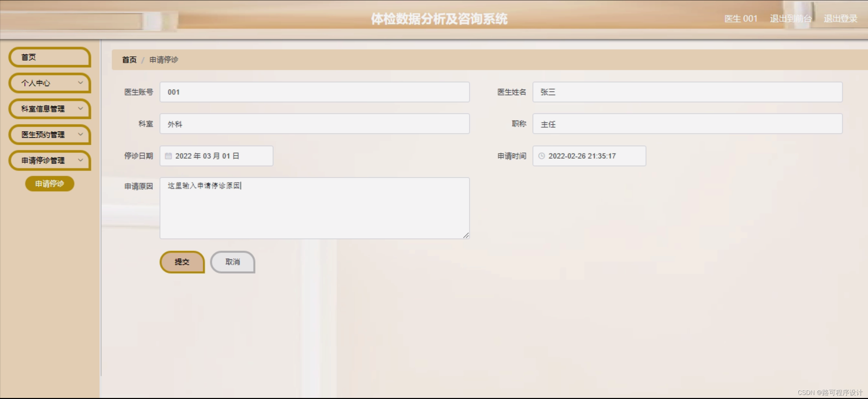Collapse 申请停诊管理 sidebar chevron
868x399 pixels.
coord(80,160)
